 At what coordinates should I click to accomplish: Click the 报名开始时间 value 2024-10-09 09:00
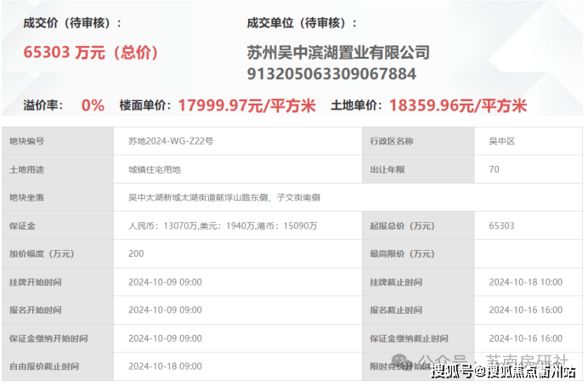166,310
